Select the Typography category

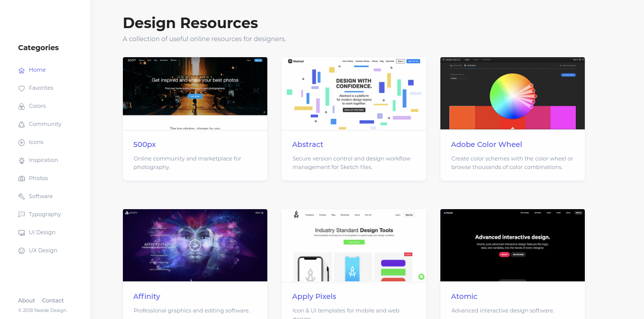(x=45, y=214)
